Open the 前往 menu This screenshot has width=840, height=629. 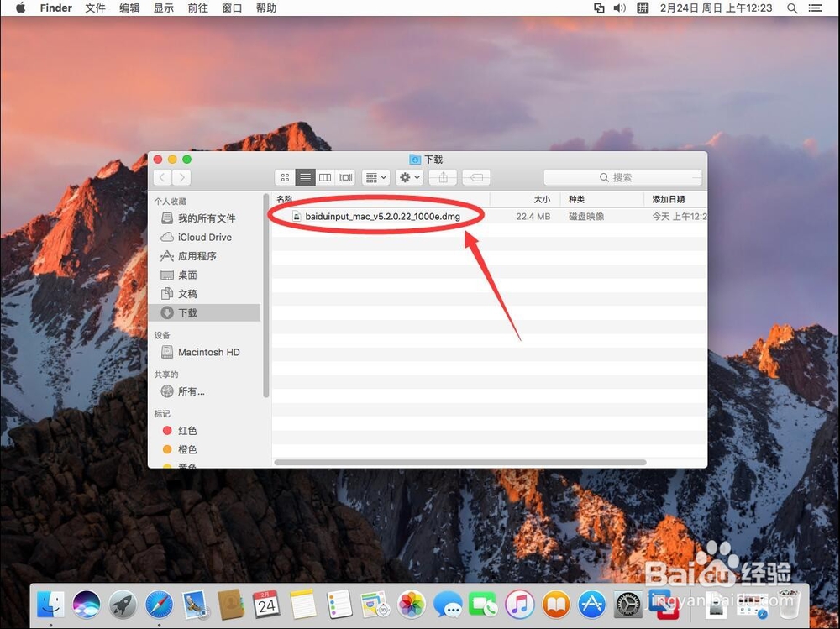(197, 8)
